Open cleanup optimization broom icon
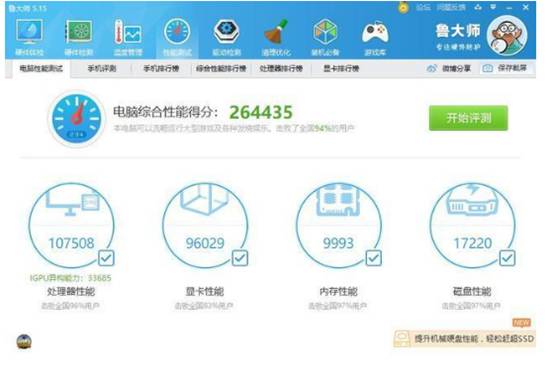The height and width of the screenshot is (372, 553). click(276, 32)
